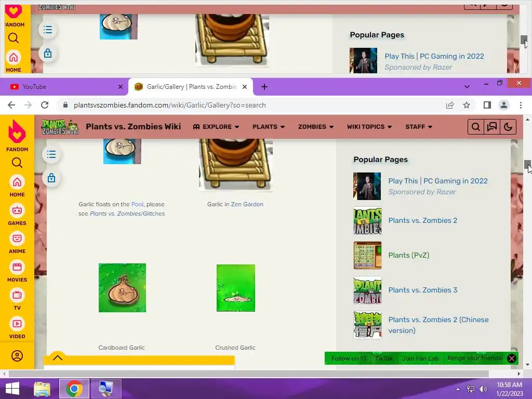Open the Plants vs. Zombies 2 popular page
This screenshot has width=532, height=399.
tap(423, 220)
